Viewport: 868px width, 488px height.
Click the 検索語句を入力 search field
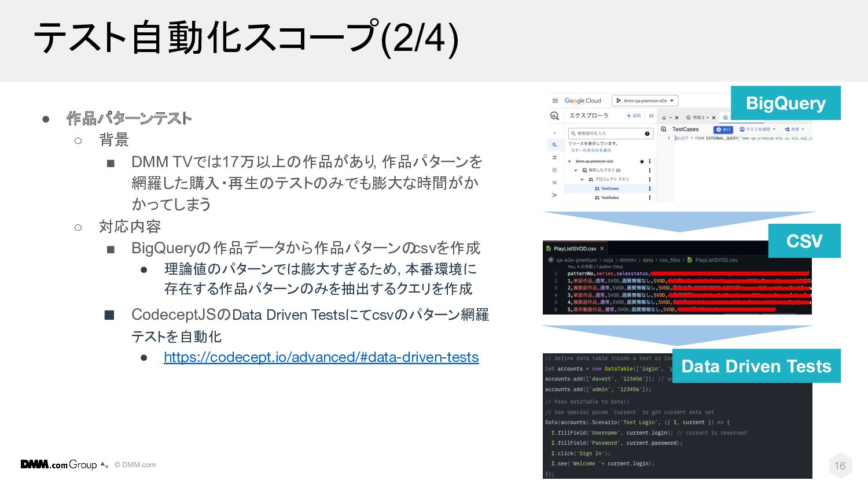click(x=611, y=134)
